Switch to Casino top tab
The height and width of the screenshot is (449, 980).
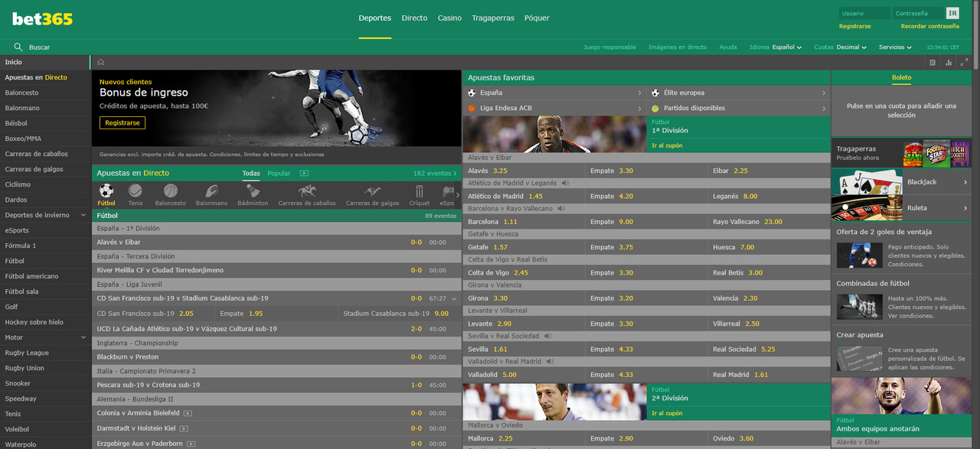[x=449, y=18]
